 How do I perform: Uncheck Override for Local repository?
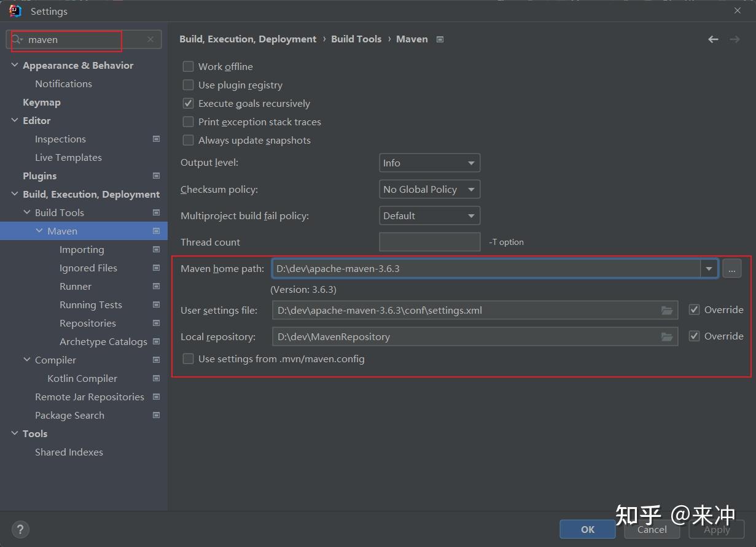tap(694, 336)
